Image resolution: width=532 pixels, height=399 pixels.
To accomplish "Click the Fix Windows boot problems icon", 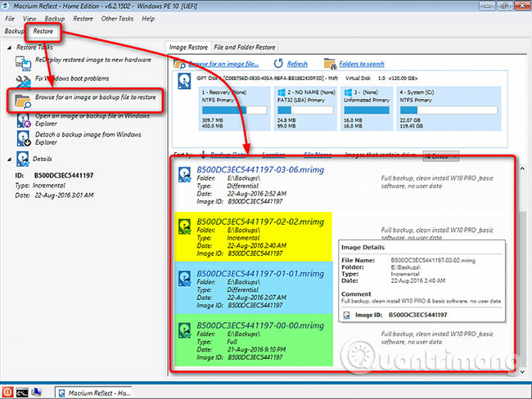I will point(21,81).
